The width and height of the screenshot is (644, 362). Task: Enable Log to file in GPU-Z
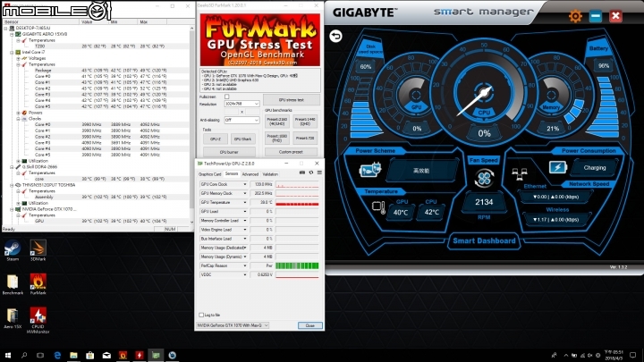tap(201, 315)
